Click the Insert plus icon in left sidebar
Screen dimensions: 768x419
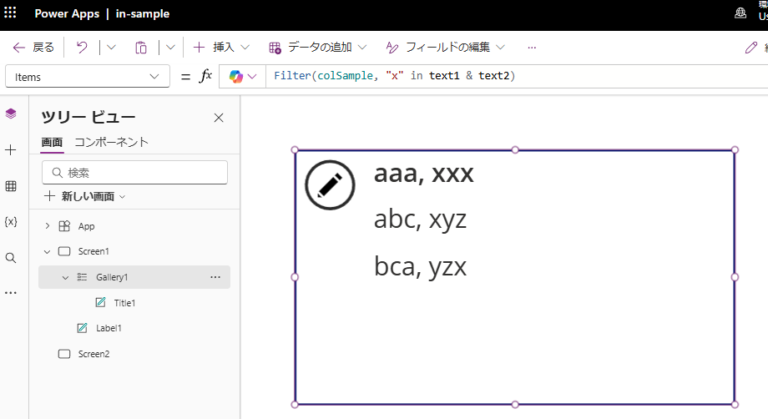pyautogui.click(x=11, y=150)
